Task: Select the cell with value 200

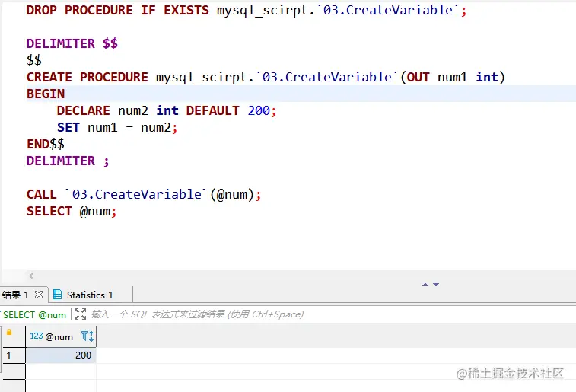Action: pos(61,355)
